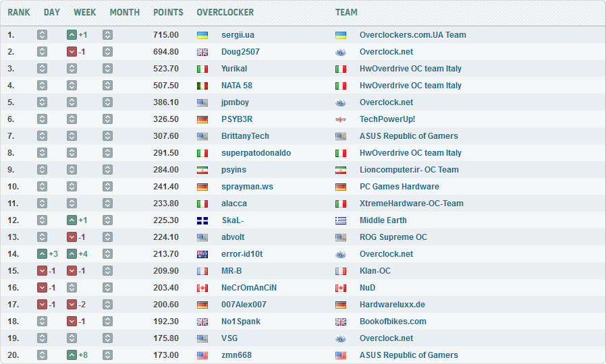
Task: Click the Iran flag next to psyins
Action: click(x=202, y=170)
